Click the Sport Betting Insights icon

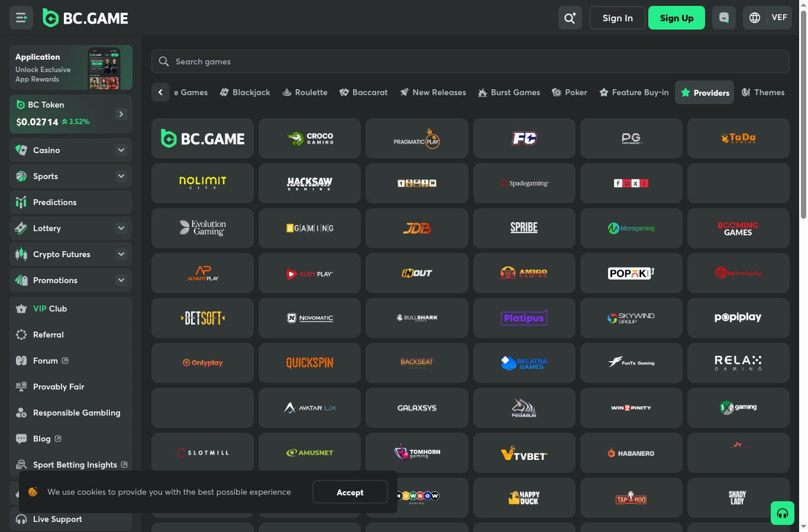coord(21,465)
